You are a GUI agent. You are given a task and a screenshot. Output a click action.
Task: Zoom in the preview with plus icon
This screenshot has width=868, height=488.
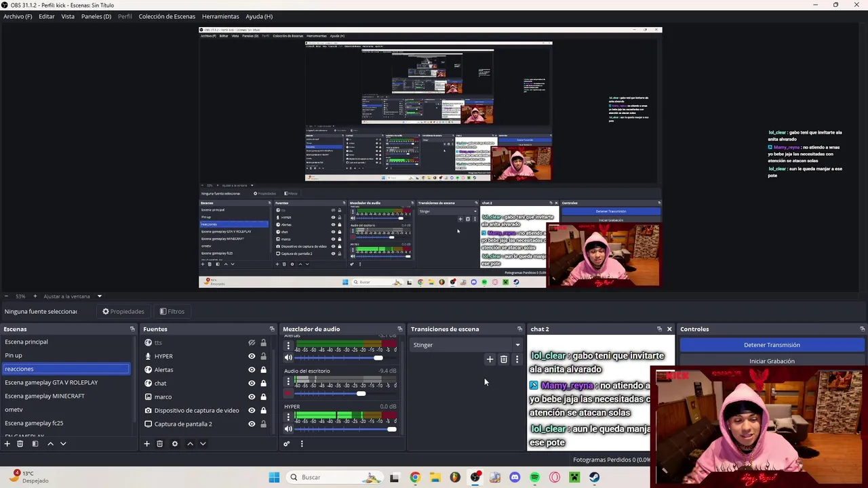[x=35, y=296]
